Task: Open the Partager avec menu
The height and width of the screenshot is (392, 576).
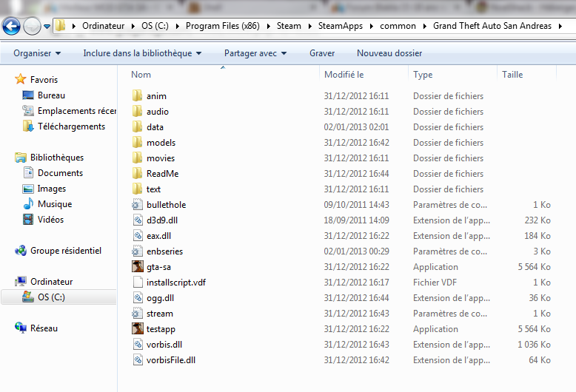Action: click(x=255, y=53)
